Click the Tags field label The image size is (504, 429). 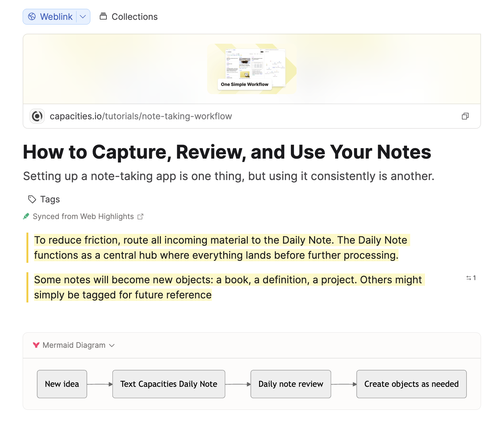tap(50, 199)
